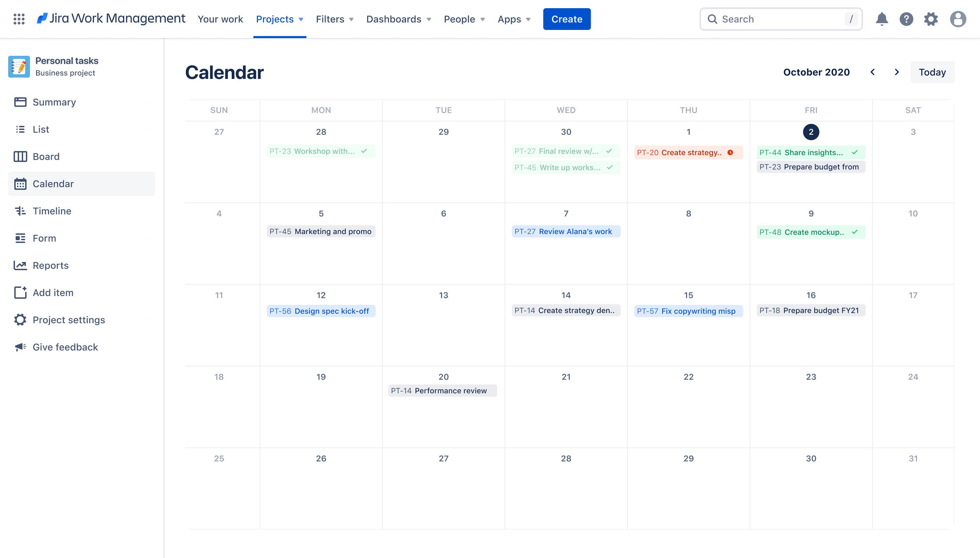Click the List view sidebar icon
Viewport: 980px width, 558px height.
tap(21, 129)
